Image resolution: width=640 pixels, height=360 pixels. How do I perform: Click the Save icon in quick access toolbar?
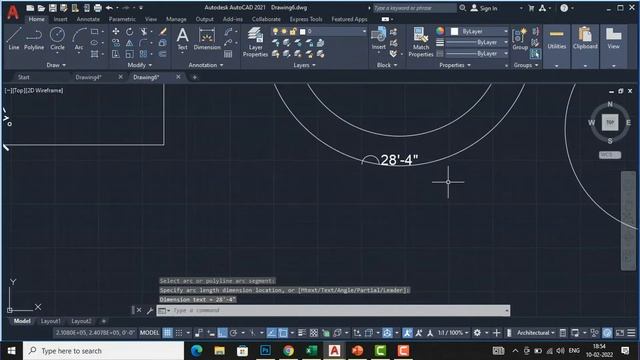click(53, 8)
